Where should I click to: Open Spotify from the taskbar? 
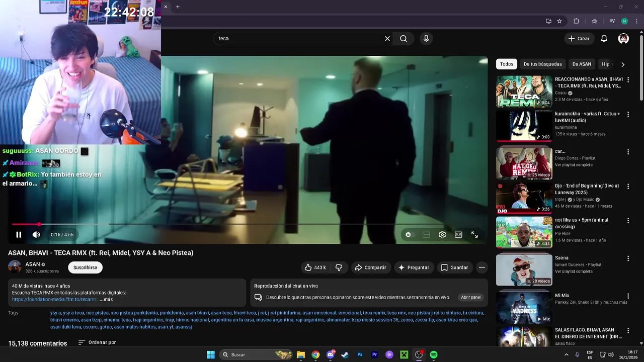click(x=434, y=354)
